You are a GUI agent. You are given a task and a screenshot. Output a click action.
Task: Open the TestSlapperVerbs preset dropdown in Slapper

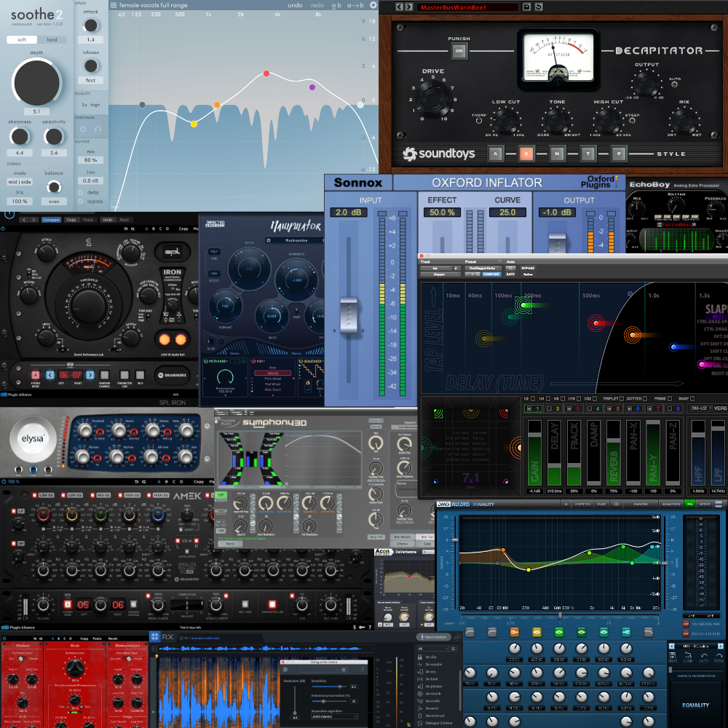483,268
